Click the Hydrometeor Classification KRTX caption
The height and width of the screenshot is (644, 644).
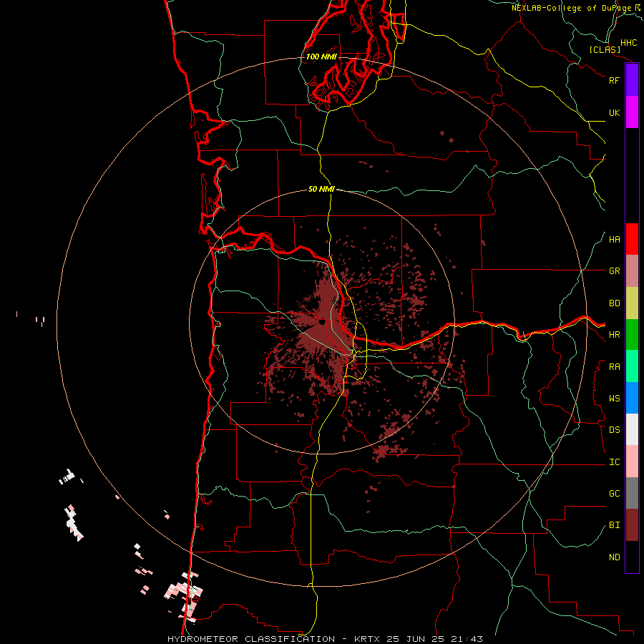point(325,639)
